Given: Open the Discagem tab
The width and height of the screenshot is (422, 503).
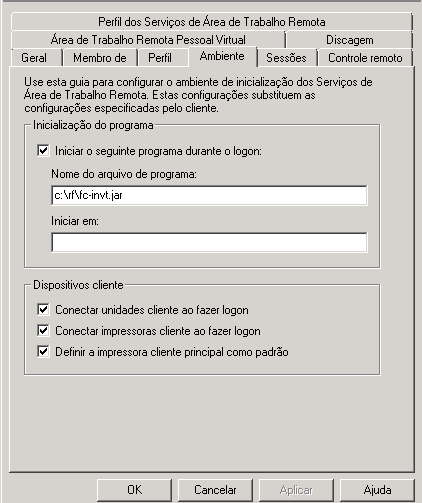Looking at the screenshot, I should pos(349,40).
